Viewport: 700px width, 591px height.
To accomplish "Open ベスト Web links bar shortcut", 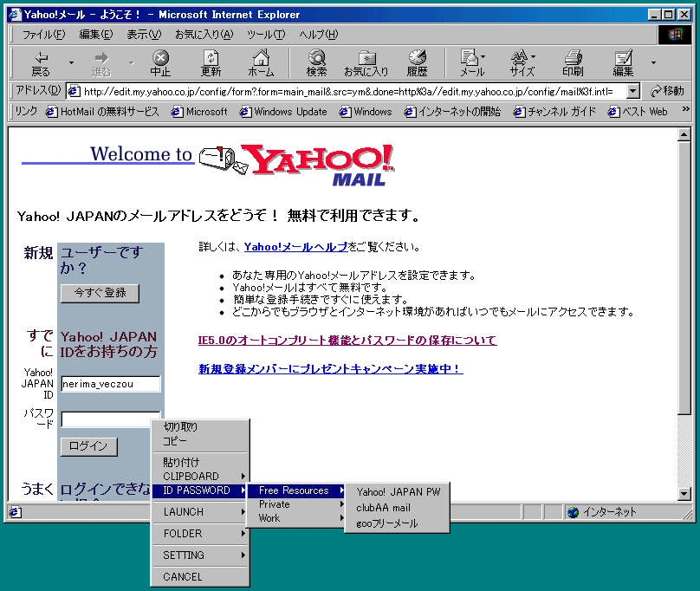I will 638,112.
